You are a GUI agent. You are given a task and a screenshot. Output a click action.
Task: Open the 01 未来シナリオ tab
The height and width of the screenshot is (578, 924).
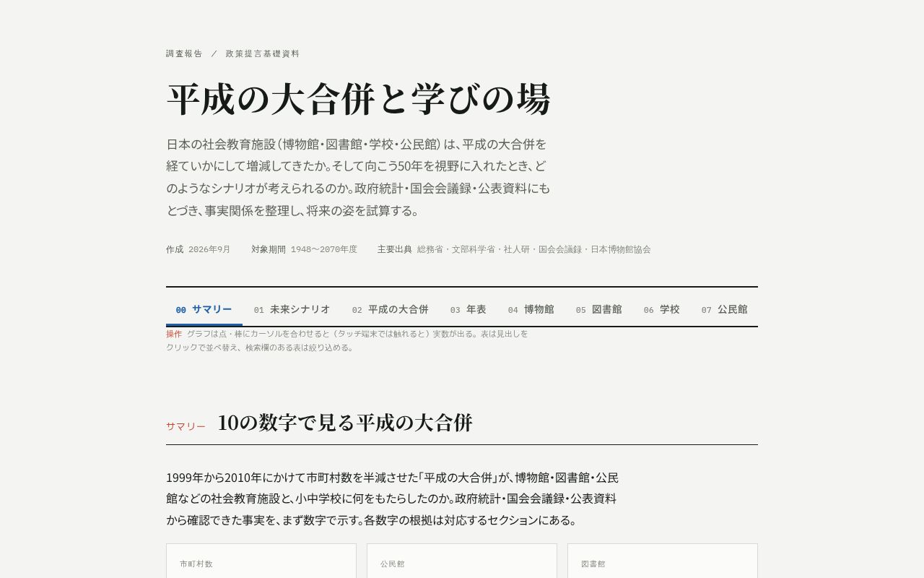(x=292, y=309)
